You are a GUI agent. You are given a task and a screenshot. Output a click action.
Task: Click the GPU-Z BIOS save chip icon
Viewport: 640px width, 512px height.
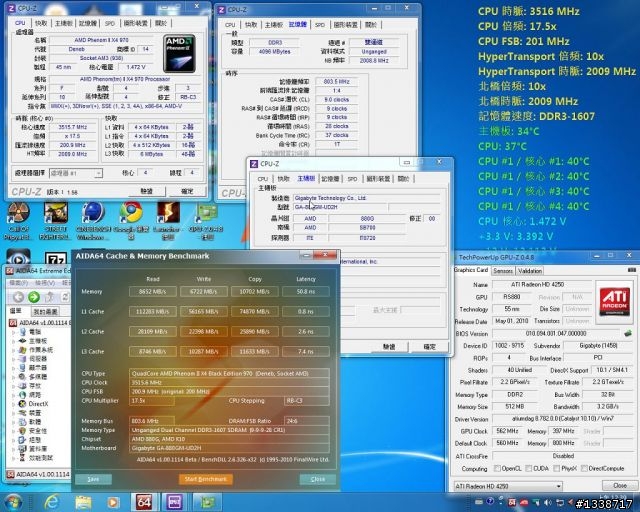628,333
